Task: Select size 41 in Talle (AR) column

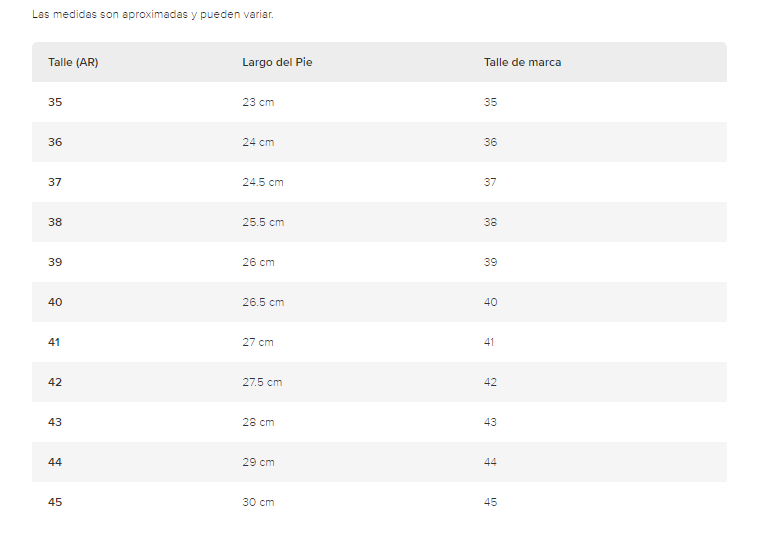Action: click(54, 342)
